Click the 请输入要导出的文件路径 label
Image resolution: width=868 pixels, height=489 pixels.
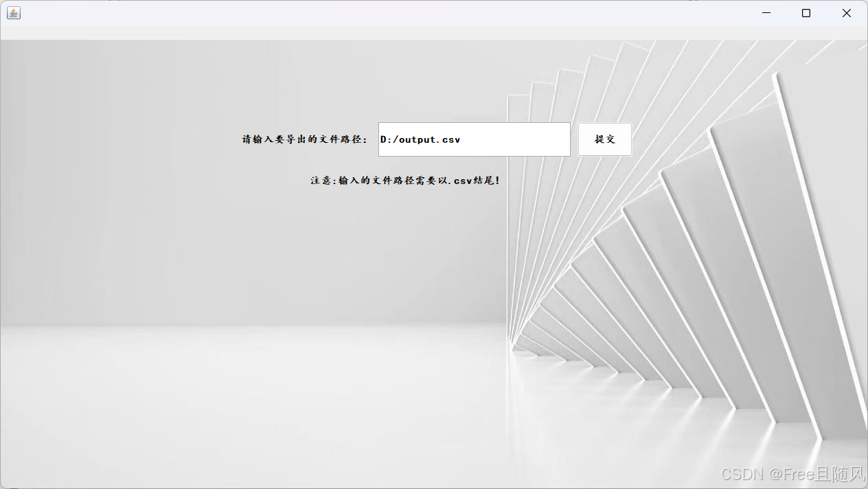click(x=305, y=139)
